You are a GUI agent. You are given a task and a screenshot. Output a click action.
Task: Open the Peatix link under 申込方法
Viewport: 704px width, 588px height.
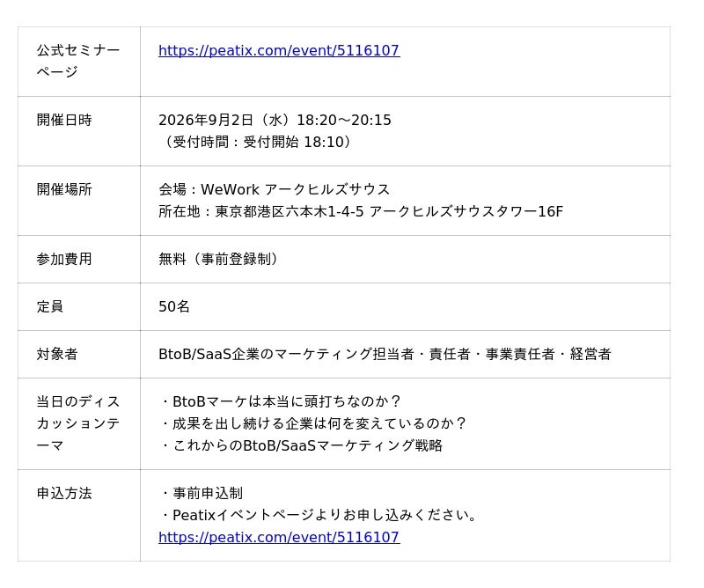click(x=279, y=537)
